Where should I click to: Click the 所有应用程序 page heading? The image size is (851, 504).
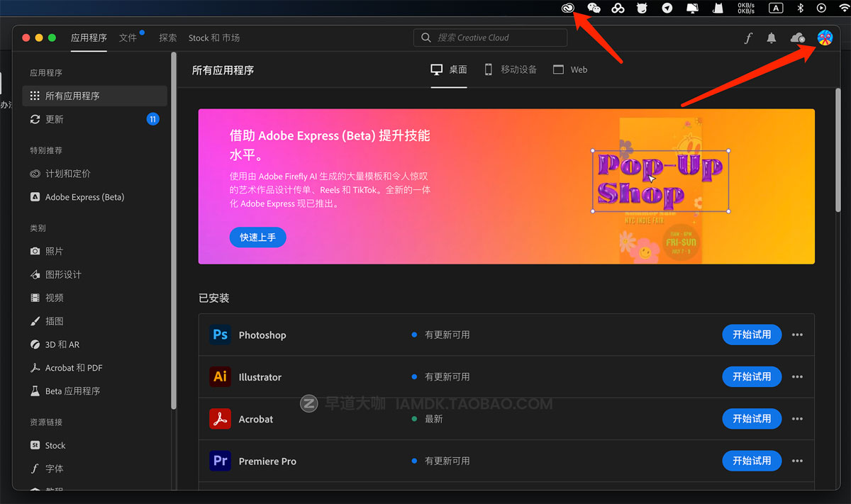223,70
